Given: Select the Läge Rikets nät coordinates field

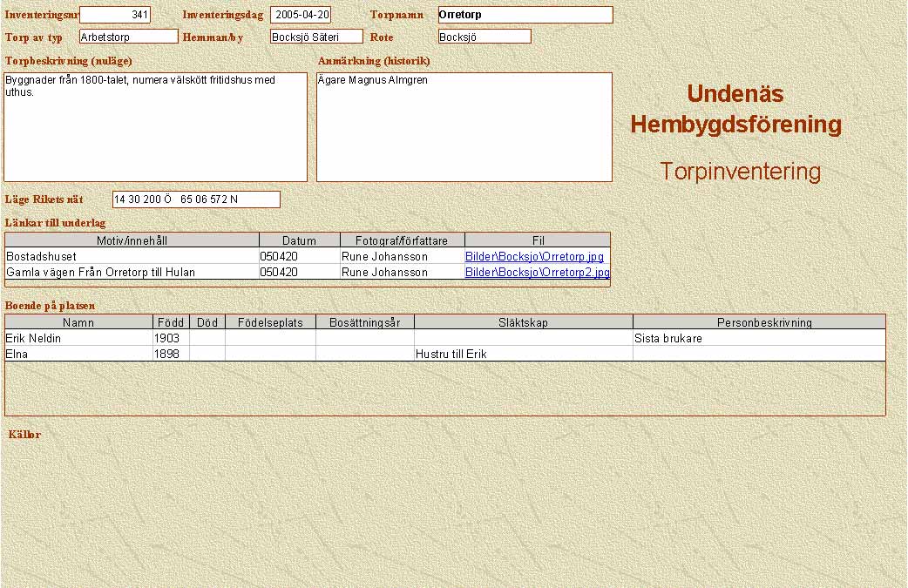Looking at the screenshot, I should tap(196, 199).
